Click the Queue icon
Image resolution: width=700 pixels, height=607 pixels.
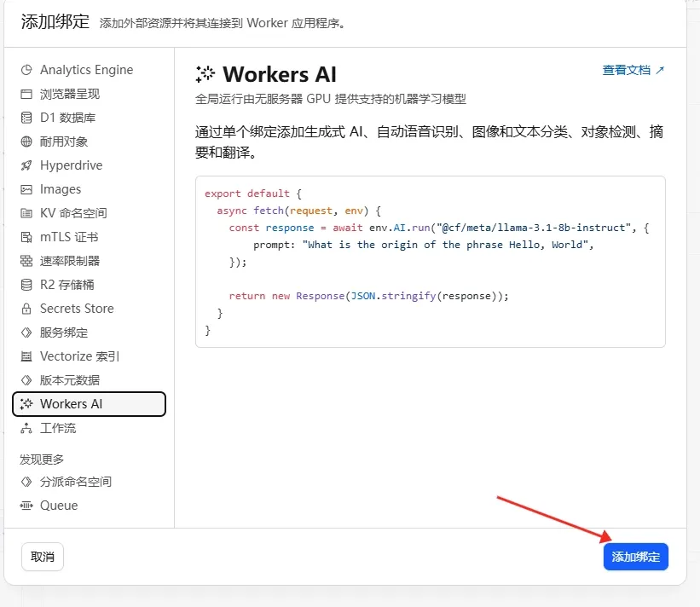pos(26,506)
